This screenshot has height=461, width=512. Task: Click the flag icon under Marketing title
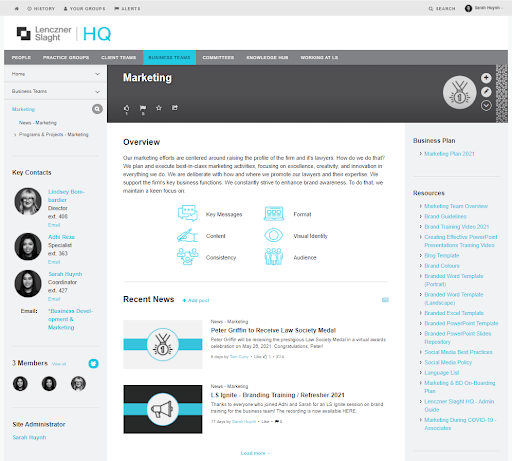[x=143, y=108]
